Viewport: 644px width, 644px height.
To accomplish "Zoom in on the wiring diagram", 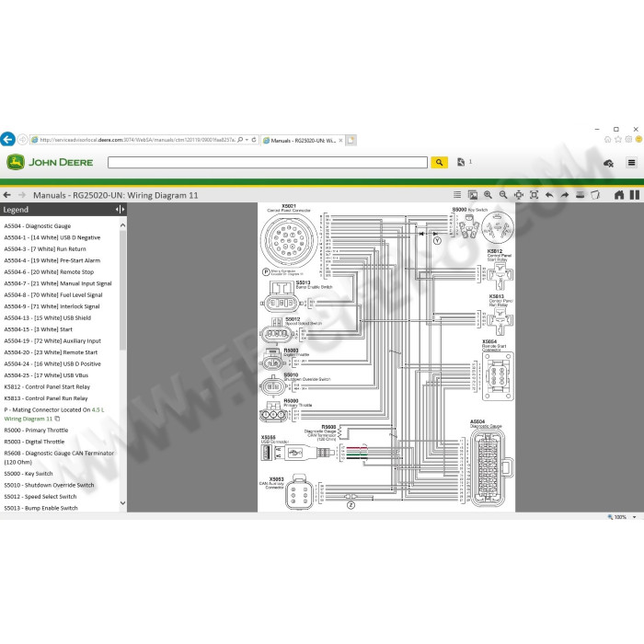I will [488, 195].
